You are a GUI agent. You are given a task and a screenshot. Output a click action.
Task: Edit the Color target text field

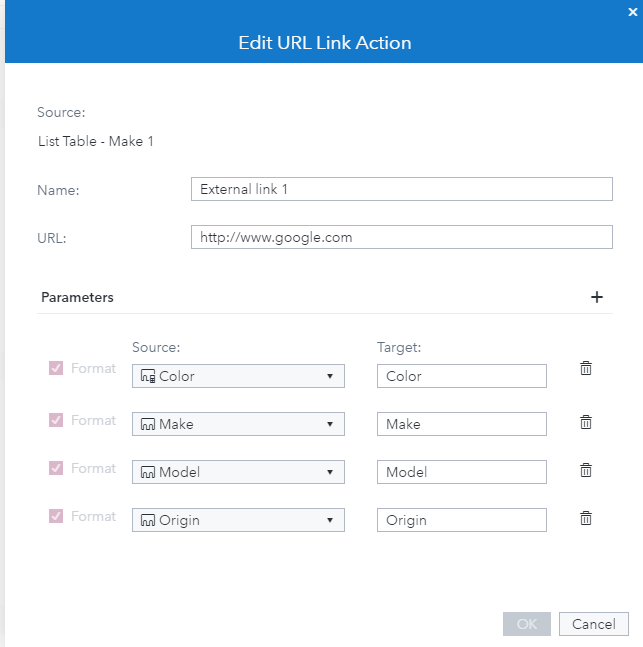click(461, 376)
